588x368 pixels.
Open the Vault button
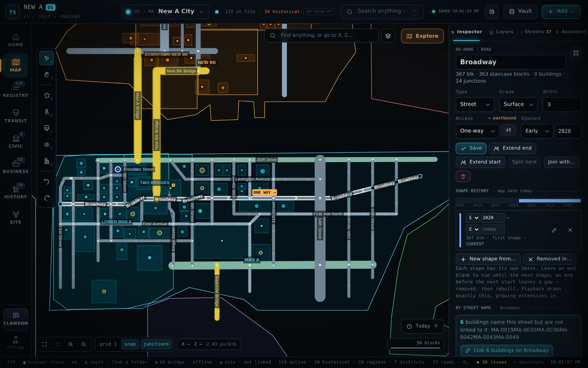pos(520,12)
